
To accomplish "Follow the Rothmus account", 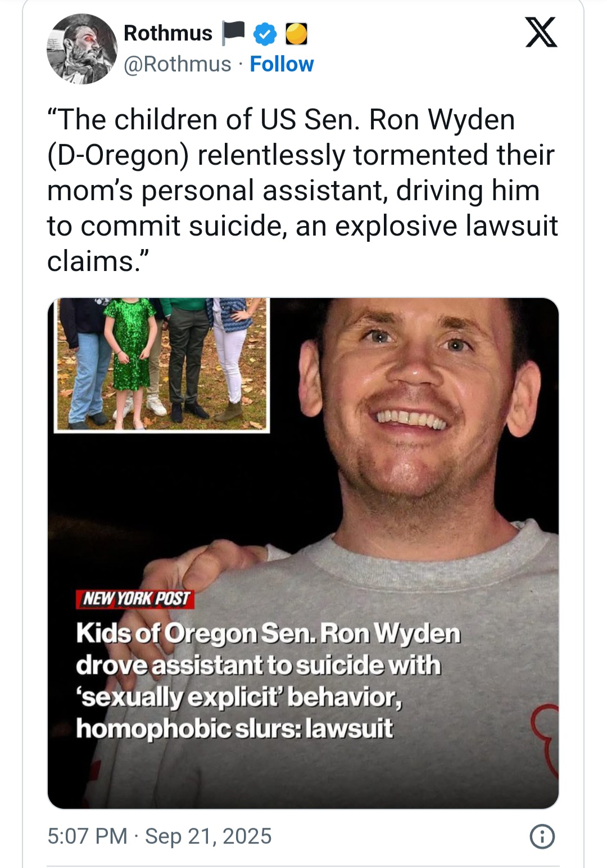I will pyautogui.click(x=282, y=64).
